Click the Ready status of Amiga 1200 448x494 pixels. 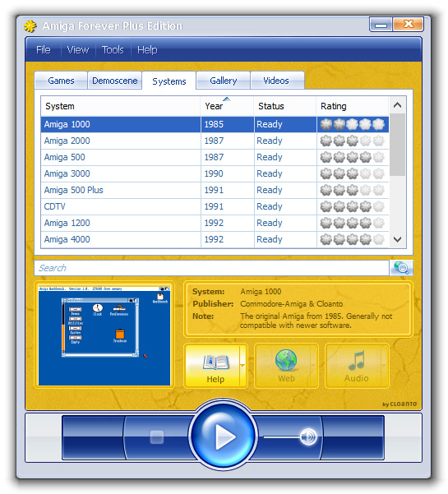coord(284,223)
